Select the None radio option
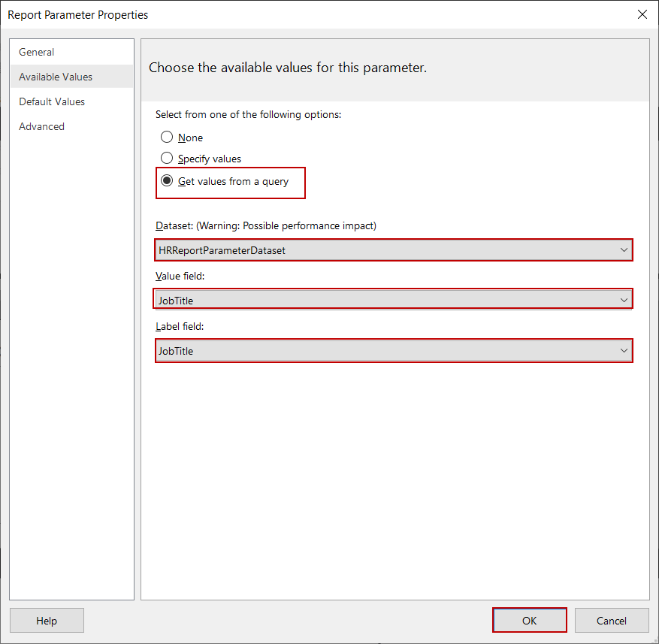This screenshot has width=659, height=644. (x=167, y=138)
